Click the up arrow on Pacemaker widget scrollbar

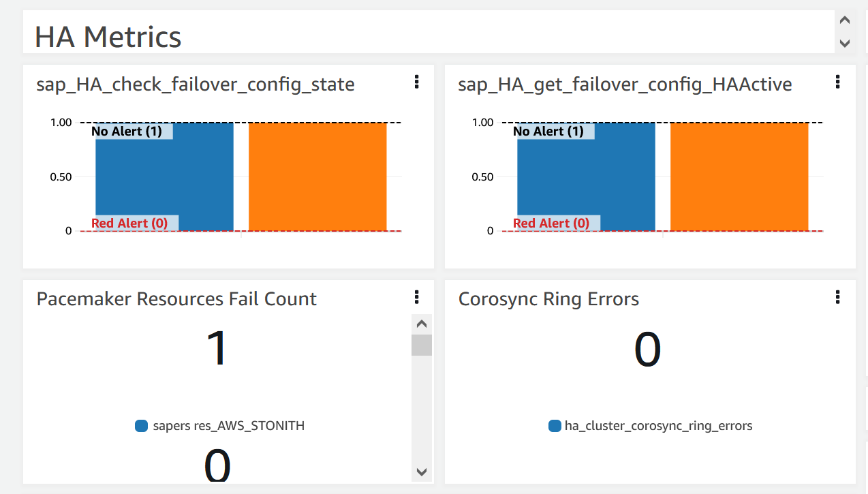click(x=422, y=324)
